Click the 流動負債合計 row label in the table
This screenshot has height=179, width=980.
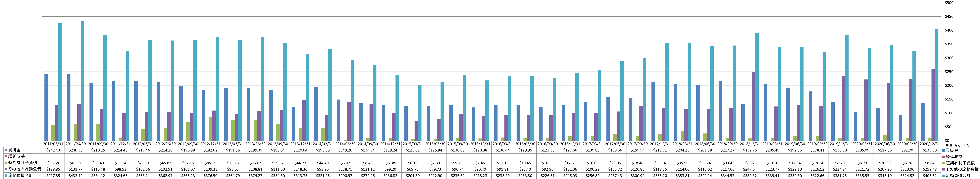(x=21, y=176)
